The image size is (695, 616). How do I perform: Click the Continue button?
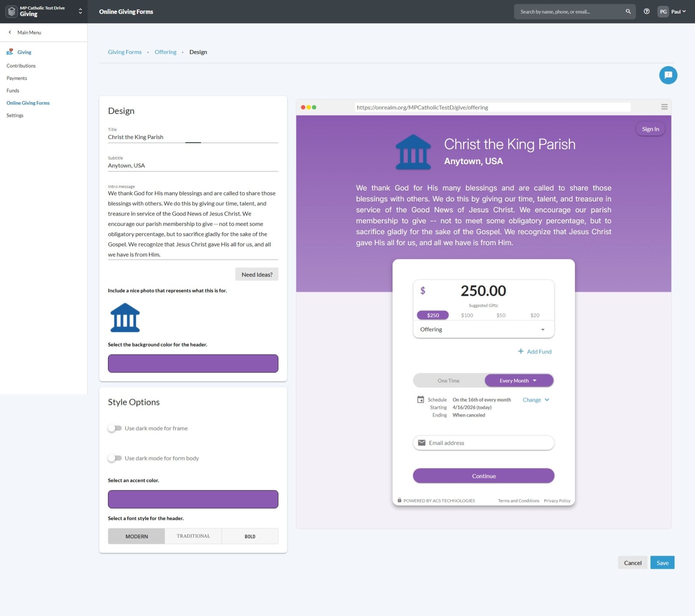click(483, 476)
